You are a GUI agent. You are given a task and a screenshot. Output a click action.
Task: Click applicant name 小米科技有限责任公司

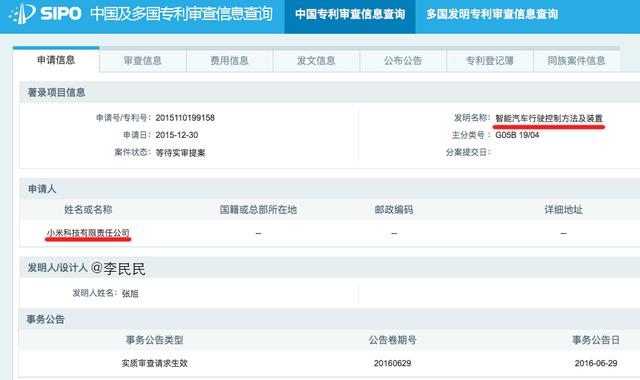(x=88, y=233)
